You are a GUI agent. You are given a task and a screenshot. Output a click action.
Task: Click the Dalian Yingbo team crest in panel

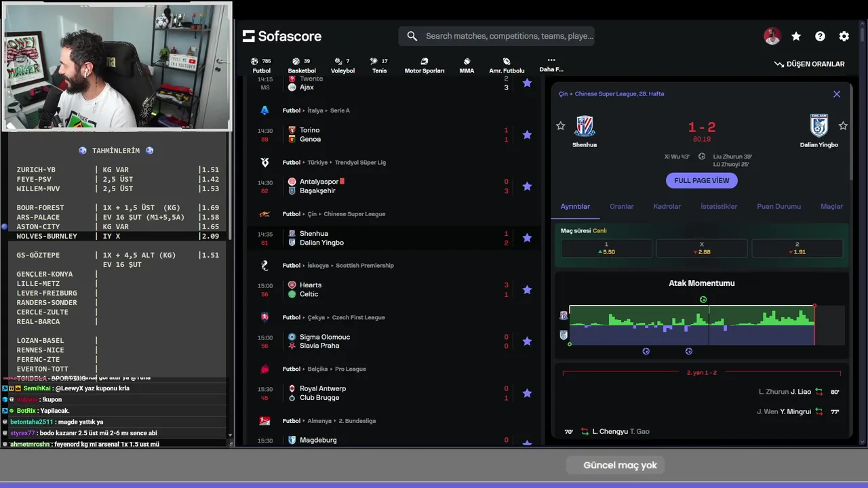818,126
